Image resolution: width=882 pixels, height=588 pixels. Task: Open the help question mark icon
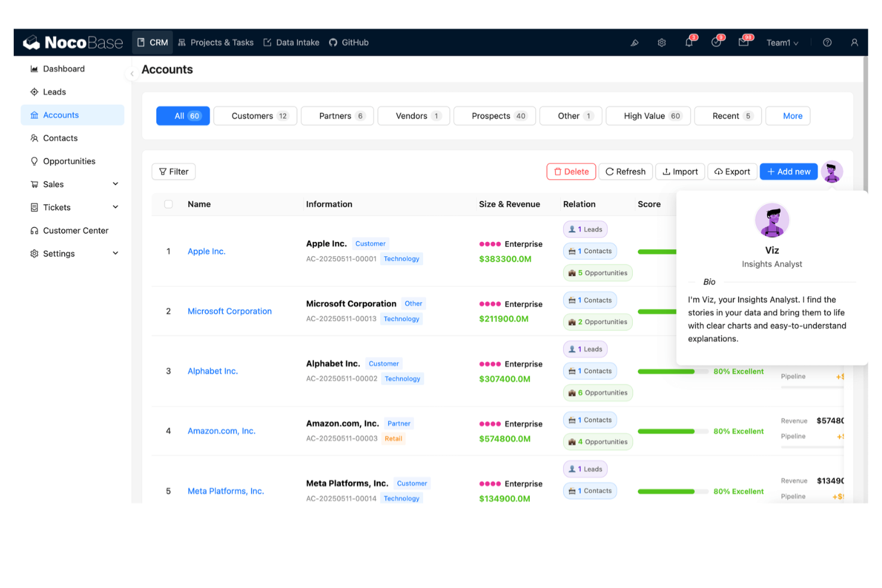[x=827, y=43]
